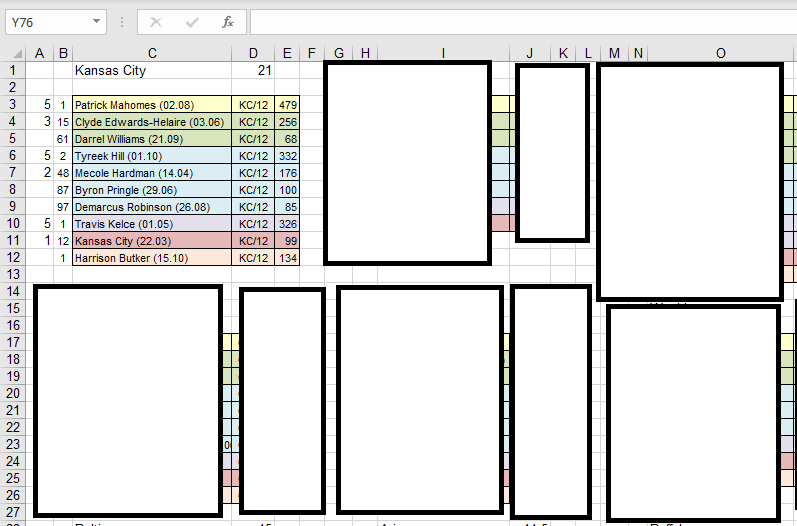Select the cell showing 21 in column D
Image resolution: width=797 pixels, height=526 pixels.
[253, 71]
